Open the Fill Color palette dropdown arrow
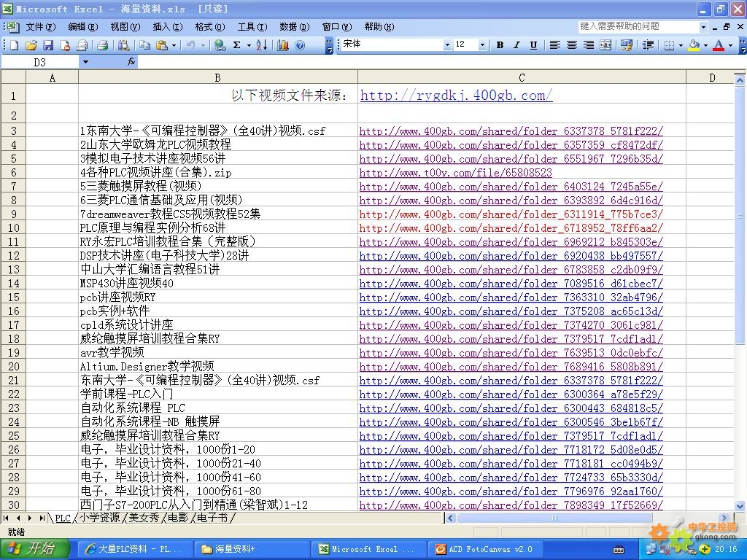 click(705, 45)
